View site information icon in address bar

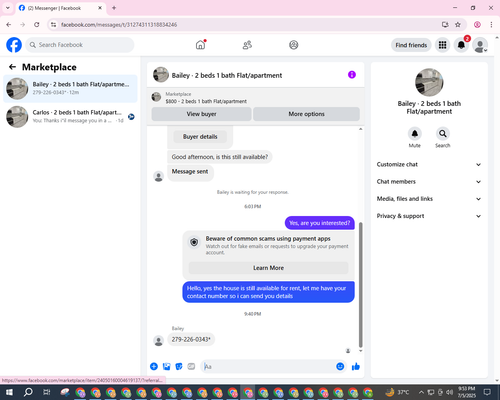tap(53, 25)
